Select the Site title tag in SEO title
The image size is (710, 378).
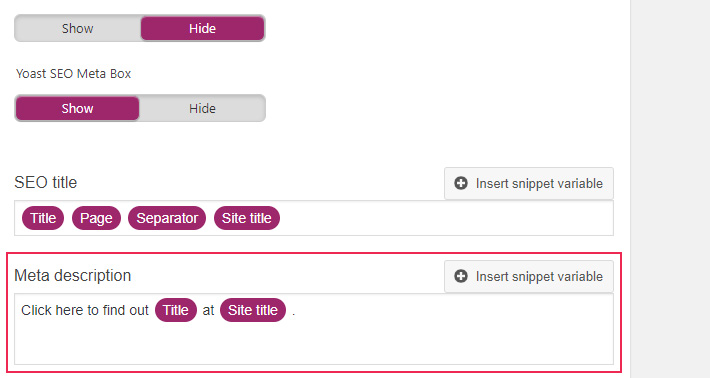point(247,218)
